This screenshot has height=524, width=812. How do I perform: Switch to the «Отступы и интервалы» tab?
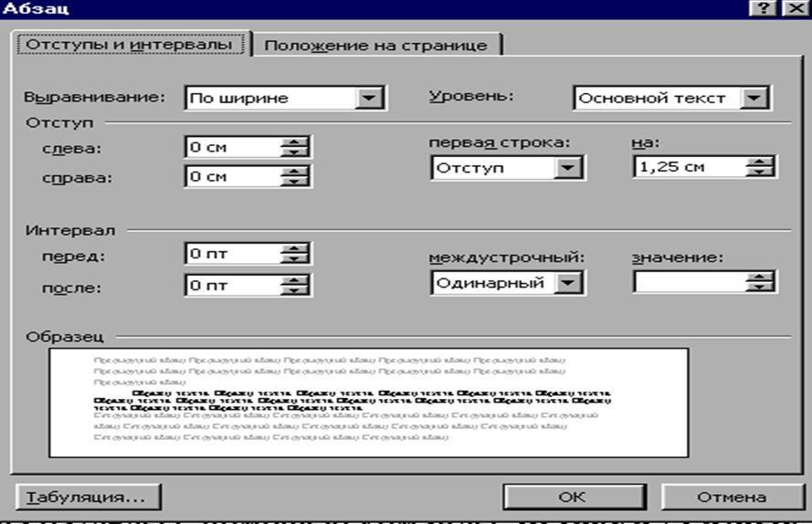click(x=130, y=45)
